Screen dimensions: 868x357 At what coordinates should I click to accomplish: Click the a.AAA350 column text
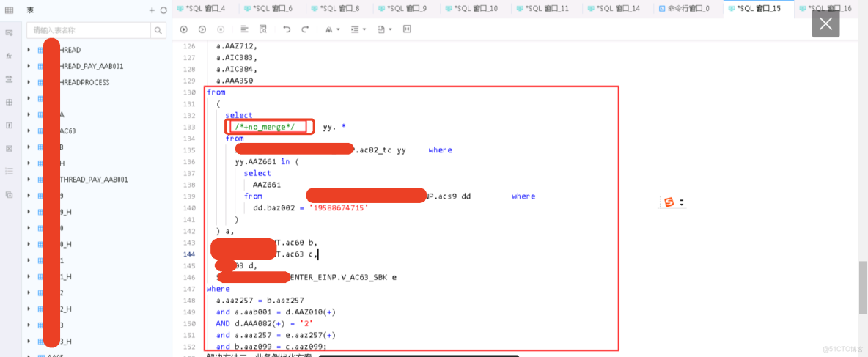point(235,80)
